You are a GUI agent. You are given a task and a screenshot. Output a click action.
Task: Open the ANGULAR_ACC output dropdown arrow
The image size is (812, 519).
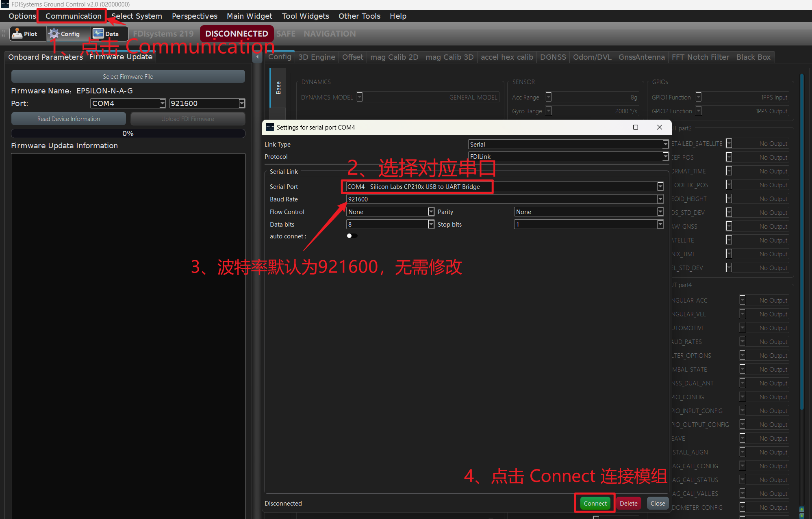pos(743,300)
